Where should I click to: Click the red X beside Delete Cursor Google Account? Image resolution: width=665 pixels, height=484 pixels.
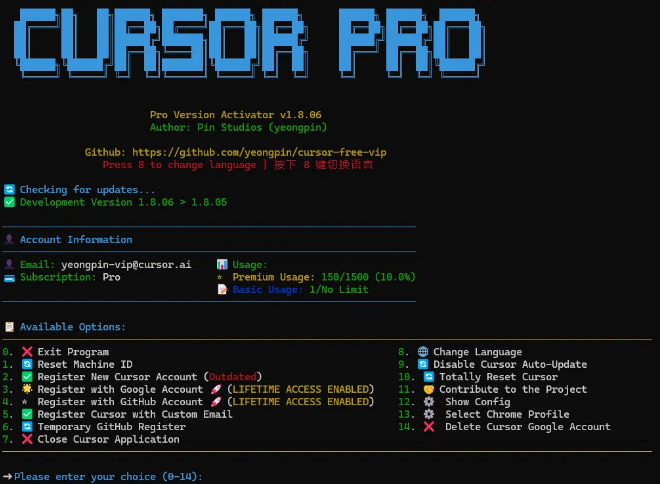(x=428, y=427)
